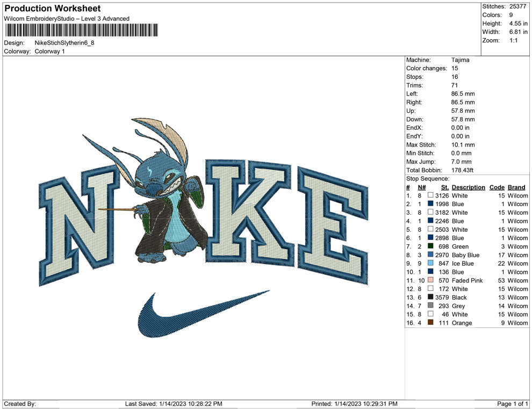Click the Ice Blue swatch in row 9
Screen dimensions: 532x409
(430, 263)
